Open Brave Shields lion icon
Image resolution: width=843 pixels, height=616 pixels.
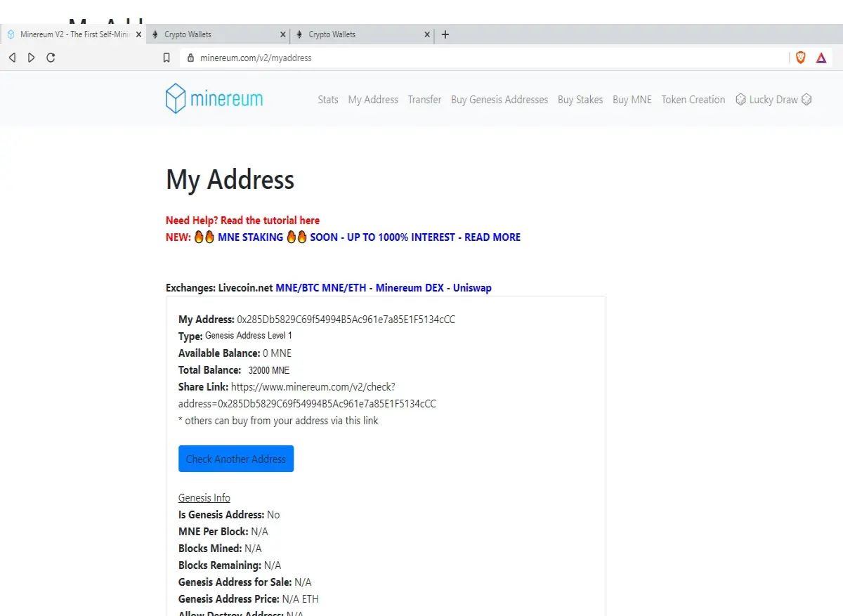tap(800, 58)
